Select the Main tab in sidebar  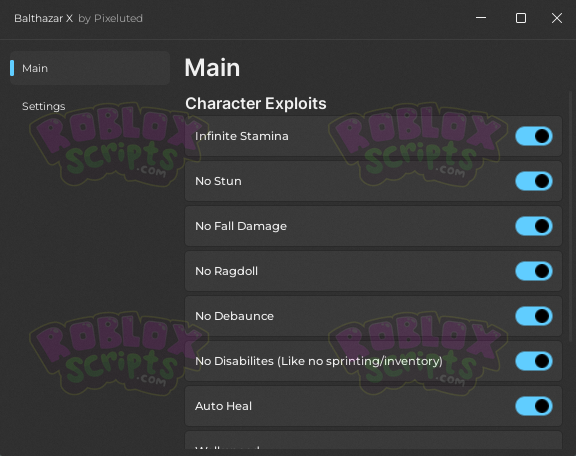[x=90, y=68]
